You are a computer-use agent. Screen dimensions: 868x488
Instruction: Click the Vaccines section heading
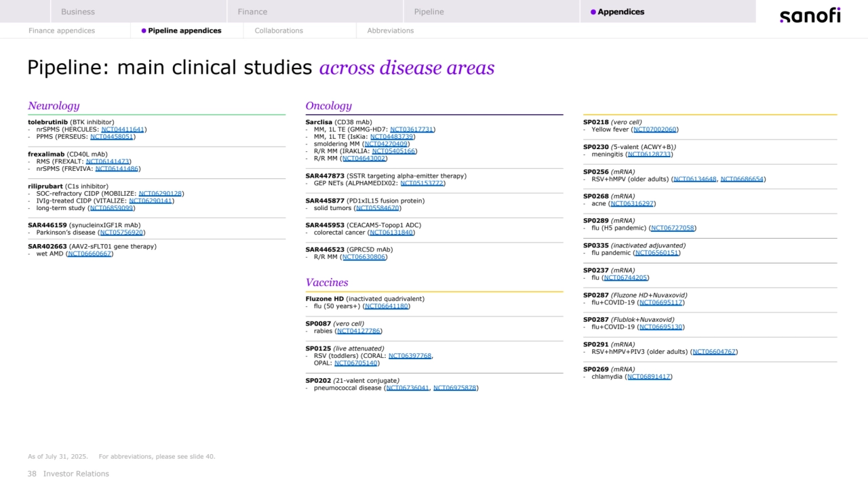click(x=327, y=283)
